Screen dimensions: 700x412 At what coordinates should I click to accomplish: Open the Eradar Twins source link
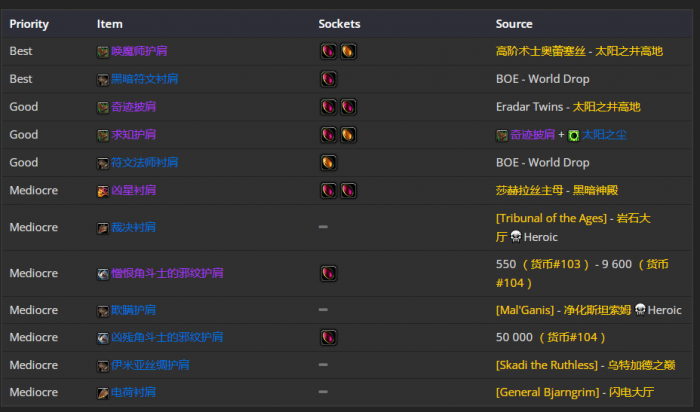pyautogui.click(x=530, y=107)
